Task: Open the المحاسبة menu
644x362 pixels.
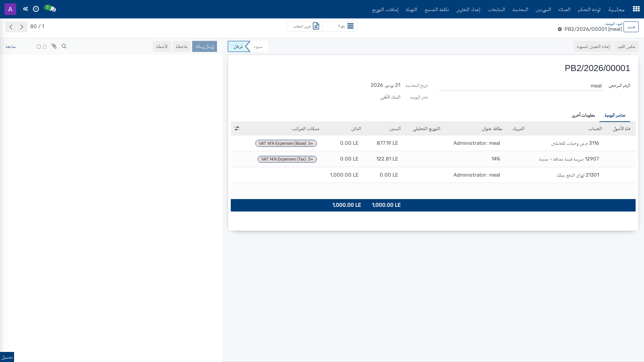Action: point(520,9)
